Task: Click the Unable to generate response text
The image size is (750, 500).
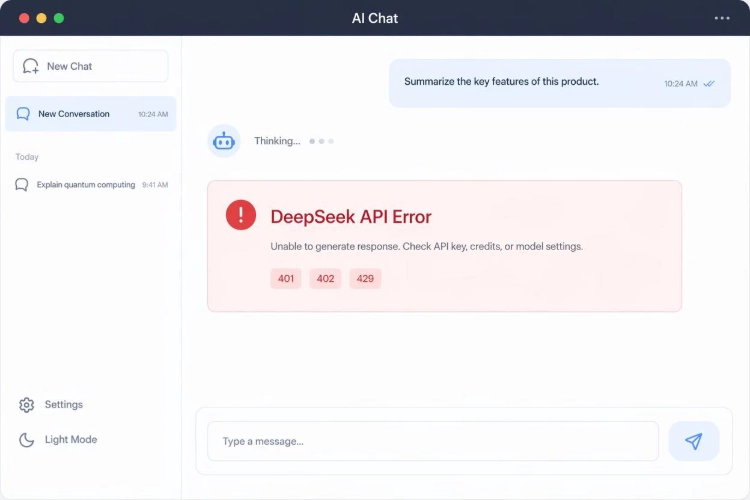Action: [427, 246]
